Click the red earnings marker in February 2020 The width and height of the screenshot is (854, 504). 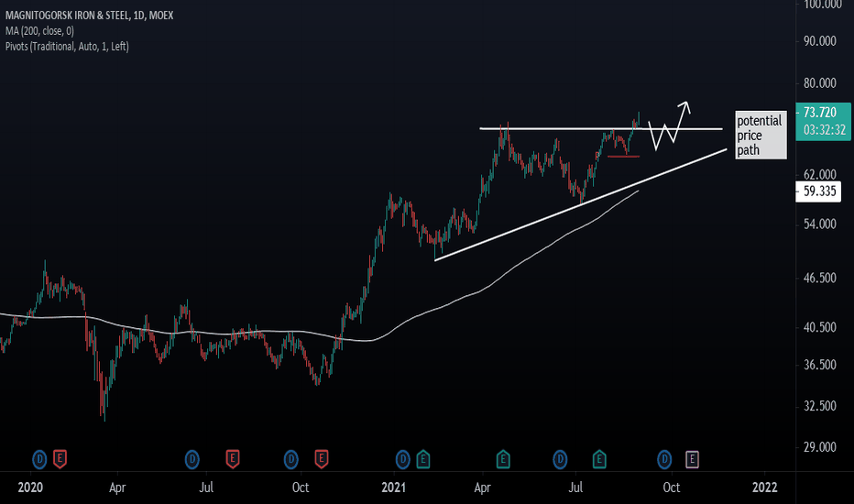tap(60, 459)
